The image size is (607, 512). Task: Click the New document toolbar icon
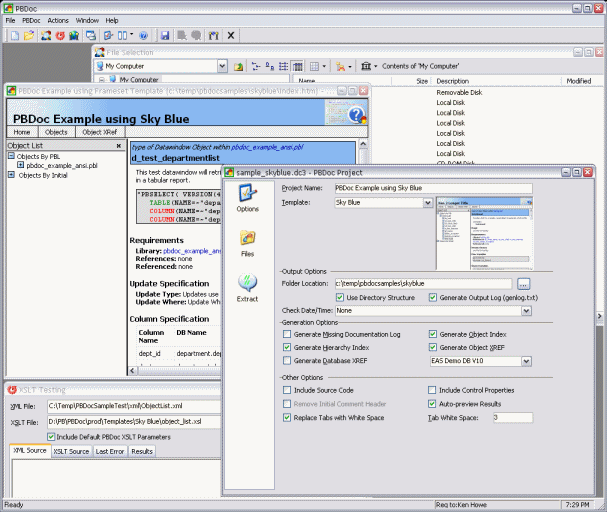pyautogui.click(x=13, y=35)
